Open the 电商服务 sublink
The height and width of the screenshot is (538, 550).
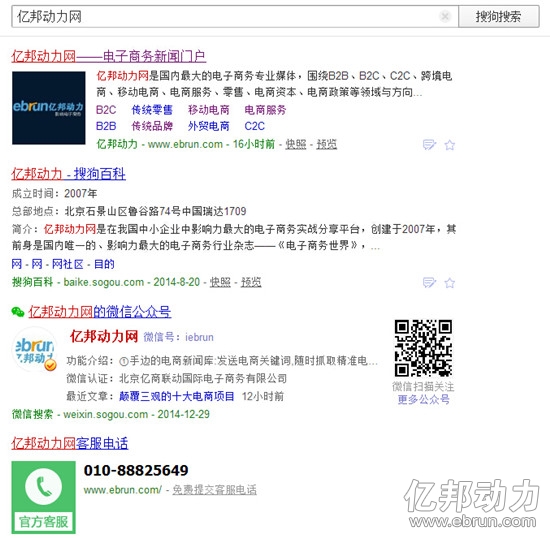[266, 110]
